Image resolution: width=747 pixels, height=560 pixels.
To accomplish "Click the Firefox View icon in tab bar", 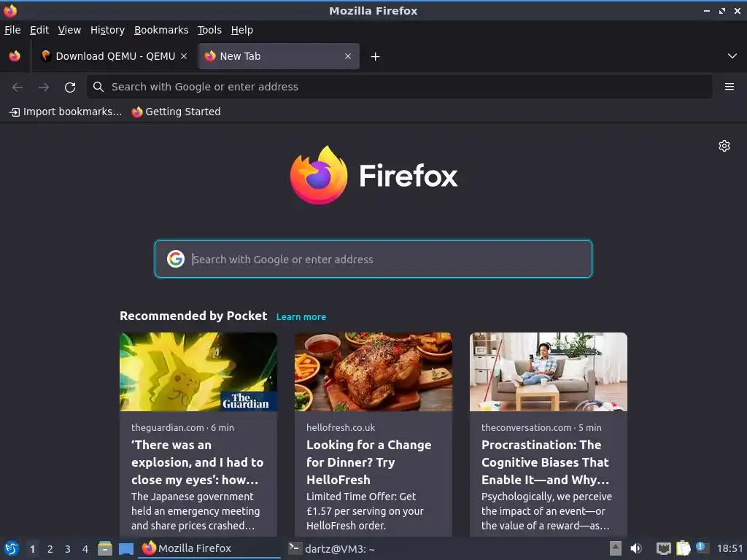I will [x=15, y=56].
